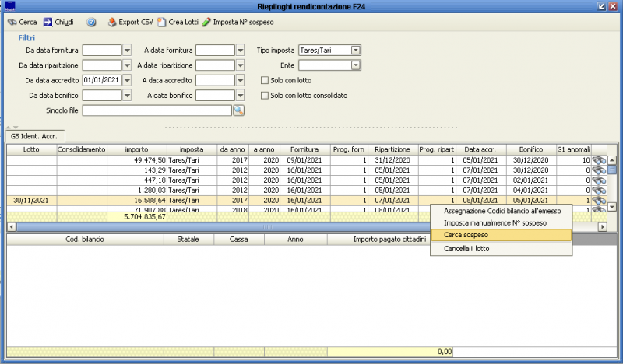
Task: Click binoculars icon in first table row
Action: pyautogui.click(x=598, y=160)
